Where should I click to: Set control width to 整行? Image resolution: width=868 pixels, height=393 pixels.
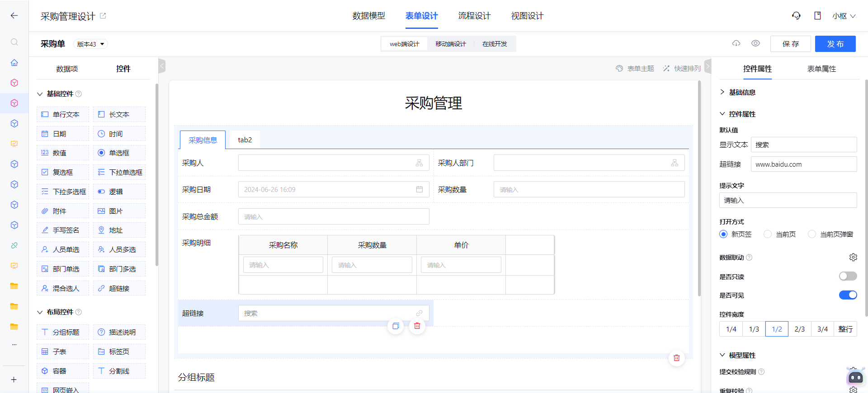845,329
